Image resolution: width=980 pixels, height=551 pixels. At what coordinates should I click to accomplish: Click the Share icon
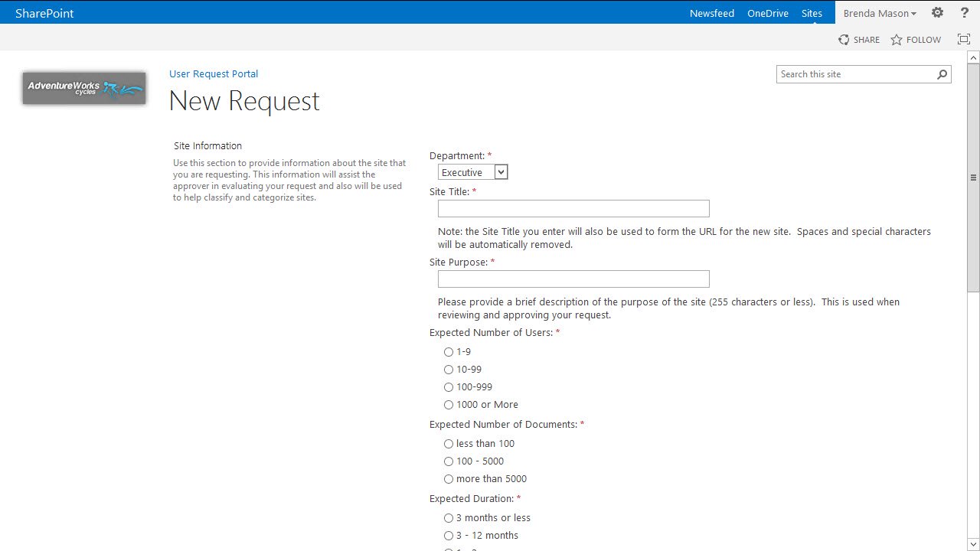(844, 40)
